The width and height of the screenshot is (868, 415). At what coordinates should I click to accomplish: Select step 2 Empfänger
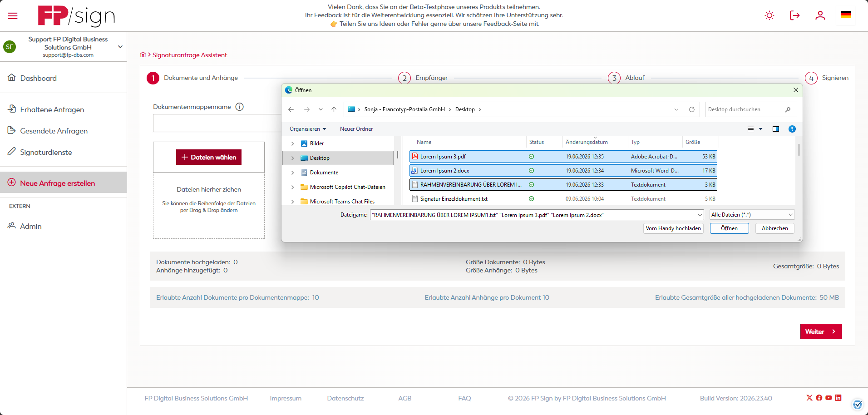423,78
